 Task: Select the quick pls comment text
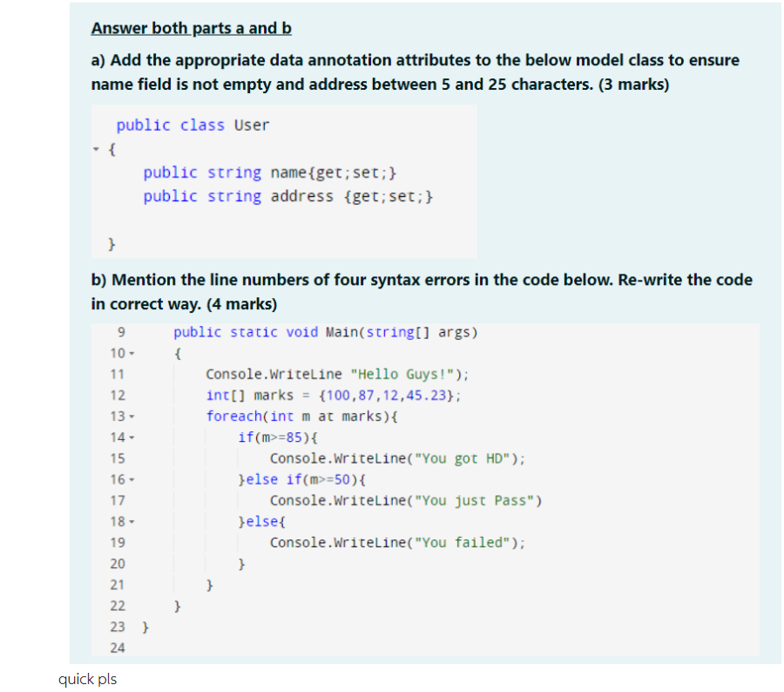[87, 678]
